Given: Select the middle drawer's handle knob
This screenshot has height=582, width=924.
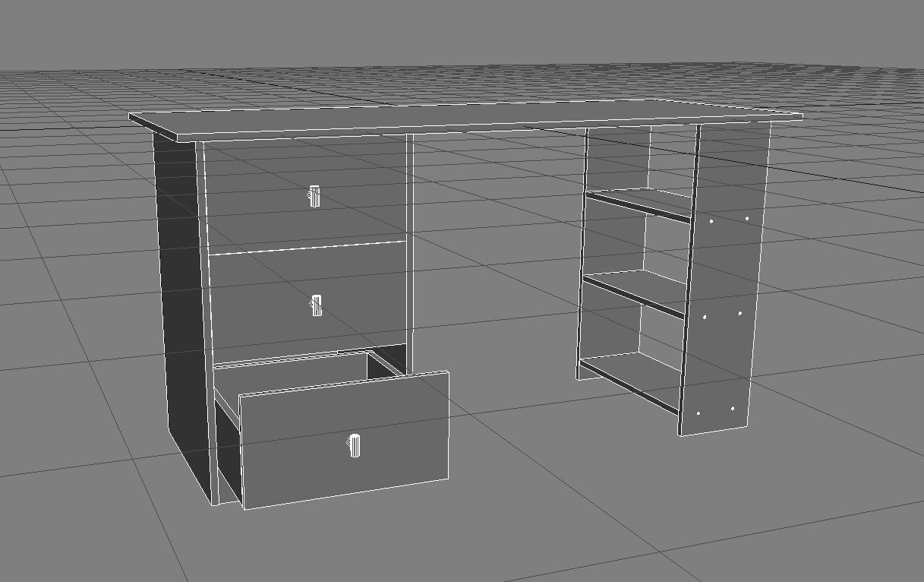Looking at the screenshot, I should tap(315, 305).
